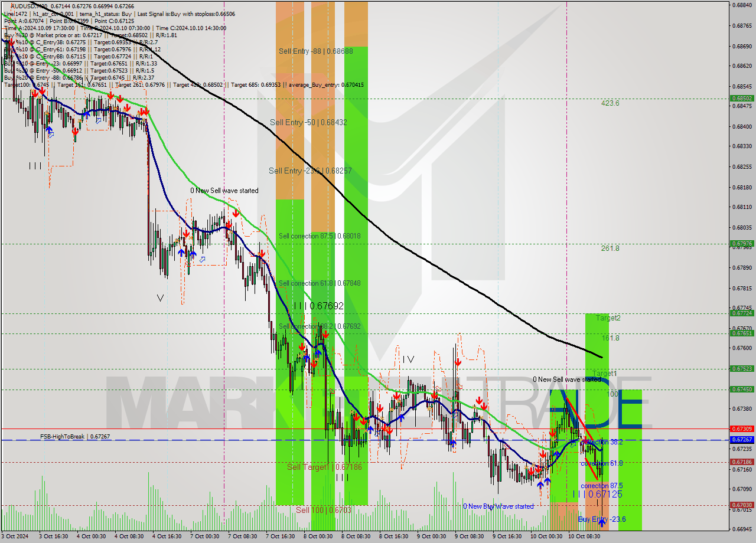Click the '9 Oct 08:30' time axis label
This screenshot has width=756, height=543.
click(x=469, y=537)
